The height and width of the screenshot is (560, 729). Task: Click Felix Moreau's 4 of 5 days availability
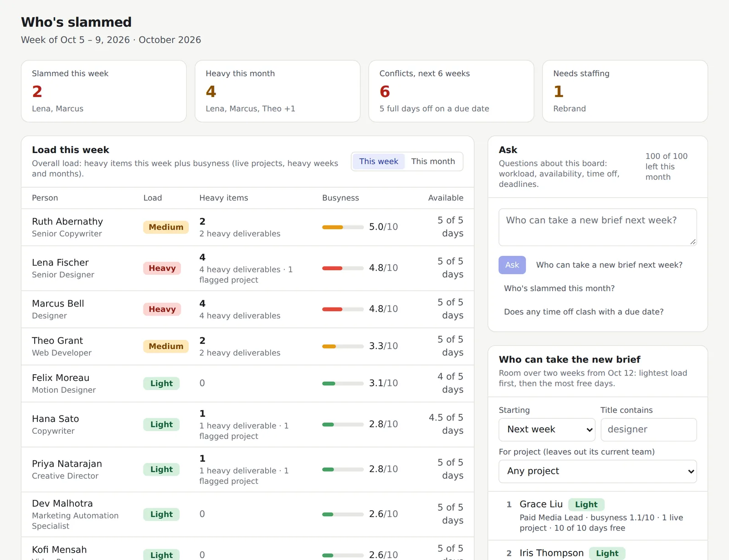[x=450, y=383]
